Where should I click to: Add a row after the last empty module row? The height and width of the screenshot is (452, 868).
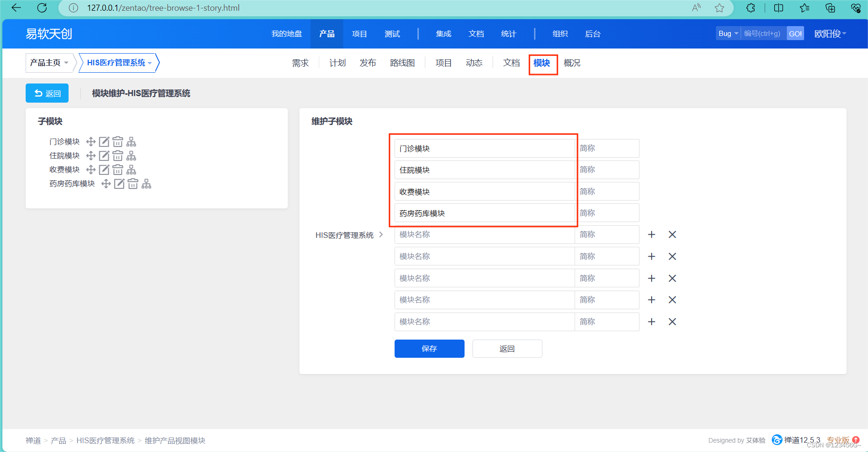tap(652, 322)
